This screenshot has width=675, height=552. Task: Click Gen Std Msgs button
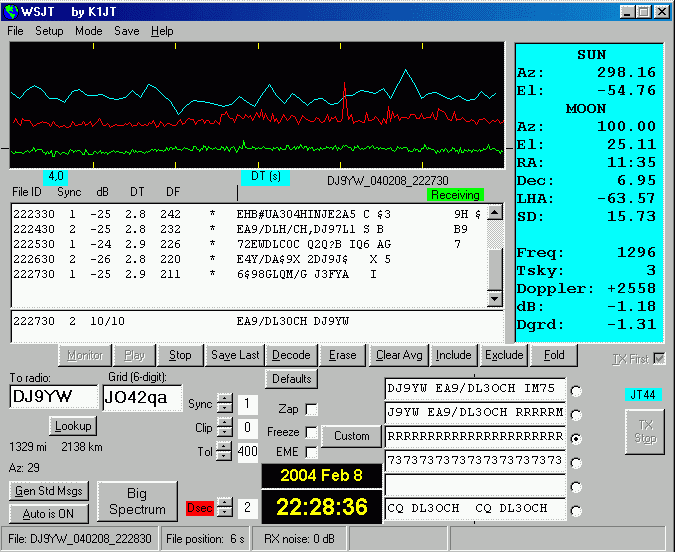point(49,491)
